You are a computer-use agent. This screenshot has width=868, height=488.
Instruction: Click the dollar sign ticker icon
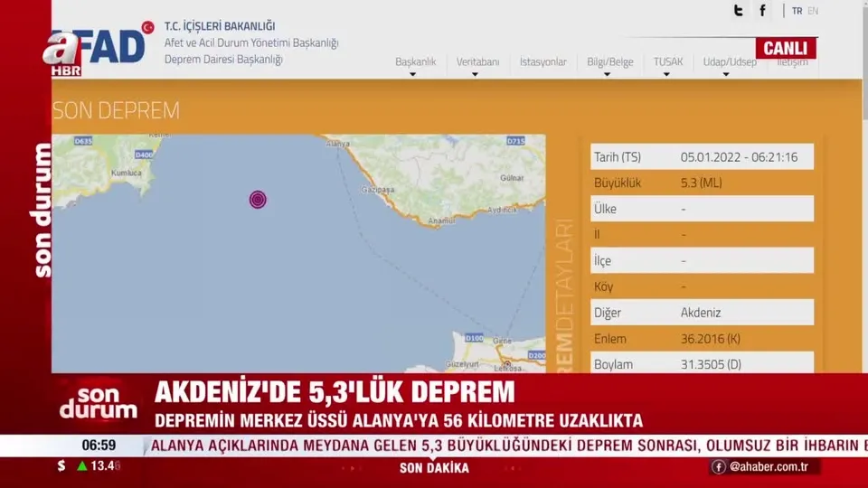pos(61,466)
